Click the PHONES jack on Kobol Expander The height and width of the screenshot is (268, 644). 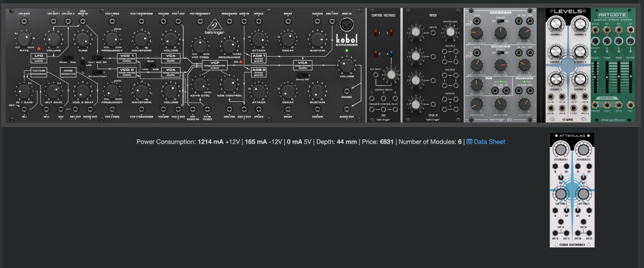347,91
